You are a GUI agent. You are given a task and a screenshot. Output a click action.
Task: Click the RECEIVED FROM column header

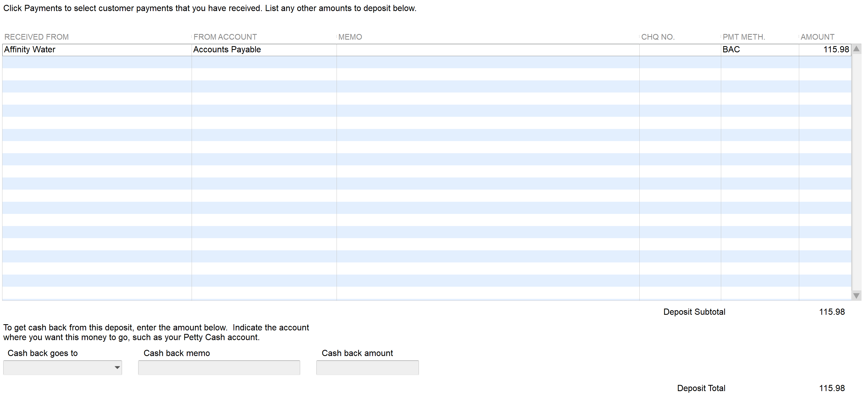pos(36,37)
